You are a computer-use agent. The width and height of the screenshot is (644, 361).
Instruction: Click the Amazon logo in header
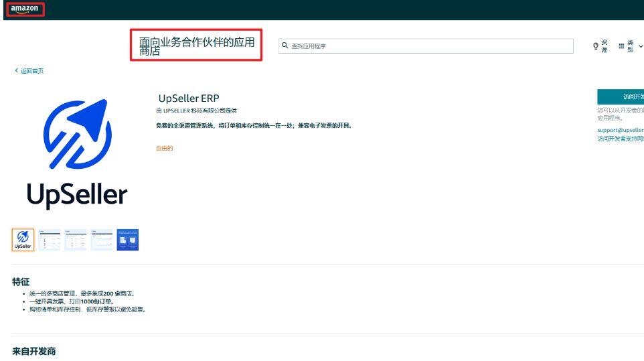click(24, 9)
